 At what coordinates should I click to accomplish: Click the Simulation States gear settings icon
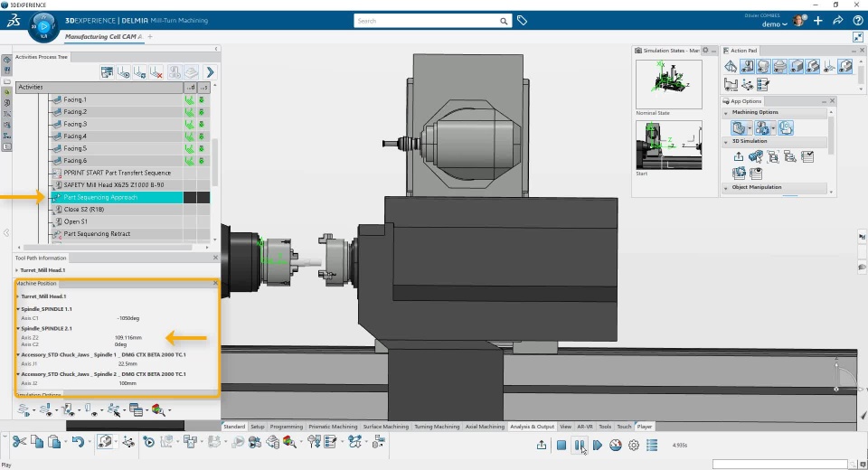pyautogui.click(x=705, y=50)
